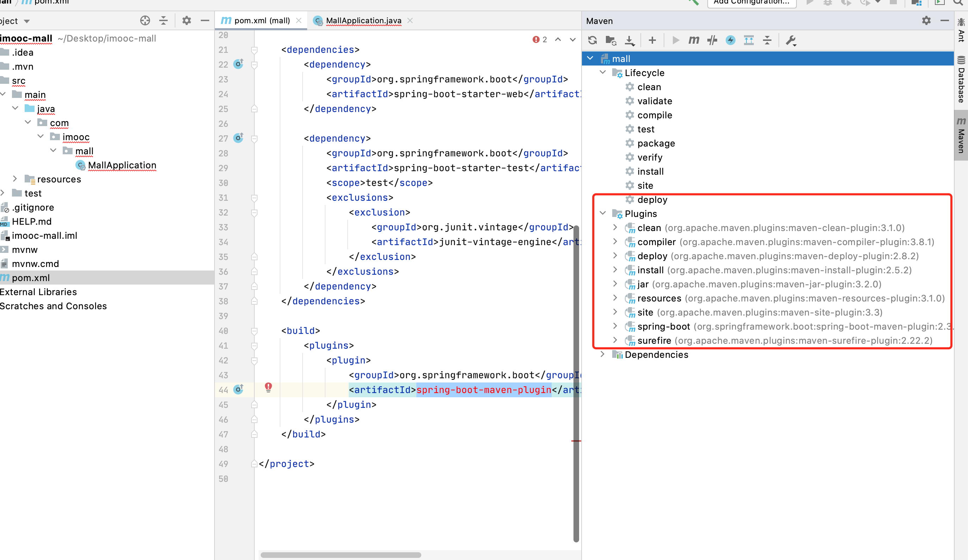The width and height of the screenshot is (968, 560).
Task: Click gutter bean icon on line 22
Action: (238, 64)
